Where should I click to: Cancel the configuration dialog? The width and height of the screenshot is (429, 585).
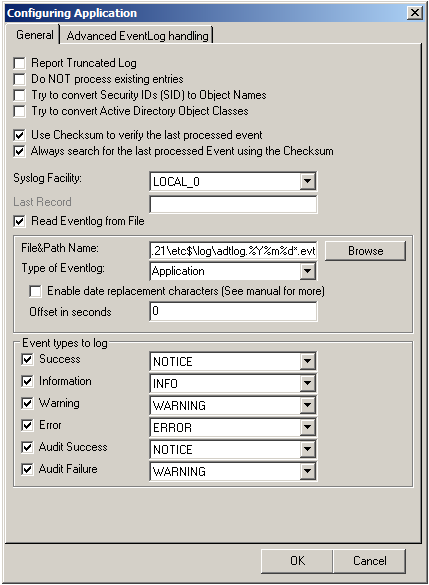click(369, 561)
